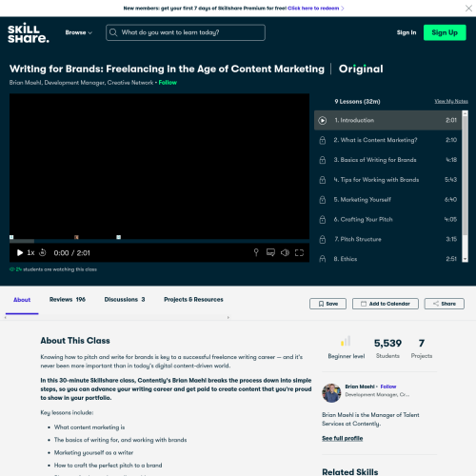Image resolution: width=476 pixels, height=476 pixels.
Task: Click the Skillshare logo
Action: pos(29,33)
